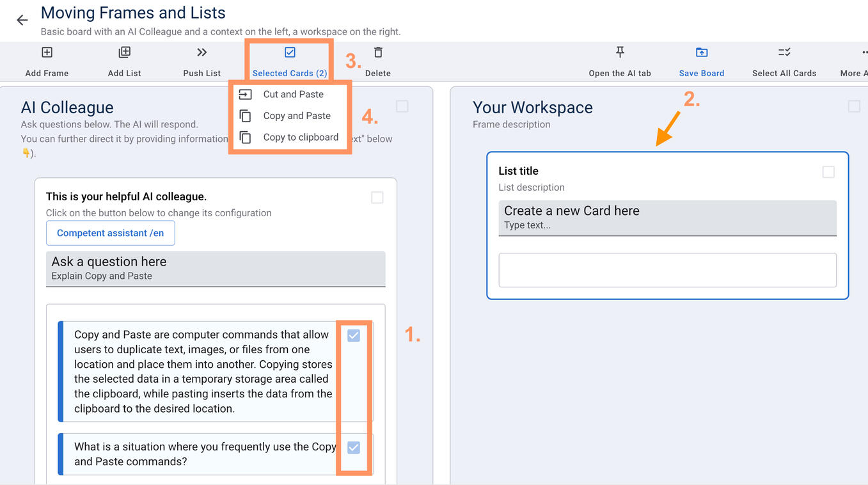Click the Delete trash icon

378,52
